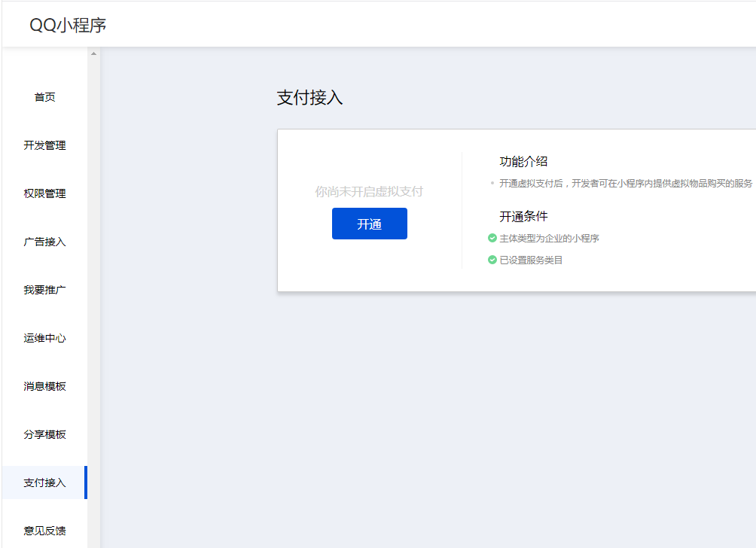Click the 主体类型为企业的小程序 condition text
The width and height of the screenshot is (756, 548).
(549, 239)
